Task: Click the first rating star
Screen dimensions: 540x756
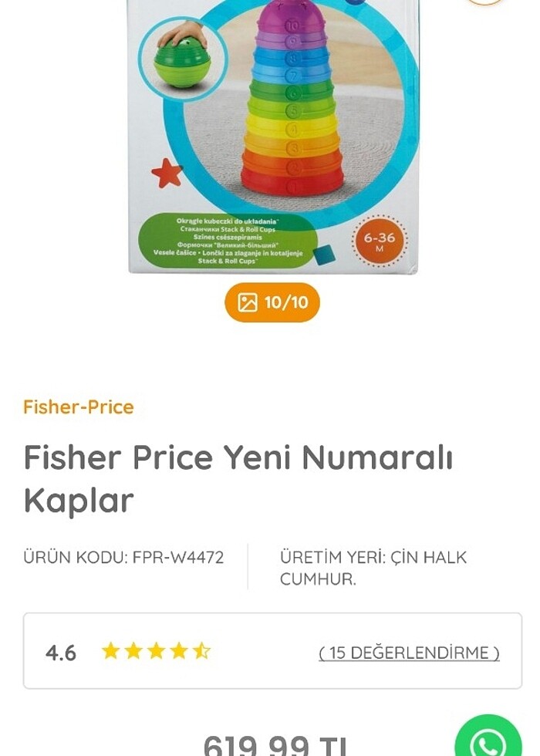Action: pyautogui.click(x=110, y=651)
